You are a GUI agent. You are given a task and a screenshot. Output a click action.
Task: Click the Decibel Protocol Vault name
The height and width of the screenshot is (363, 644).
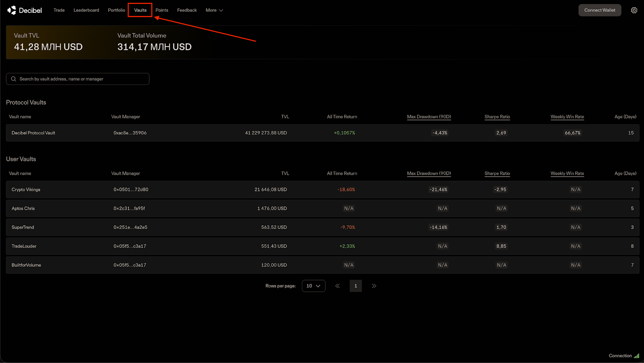(33, 133)
